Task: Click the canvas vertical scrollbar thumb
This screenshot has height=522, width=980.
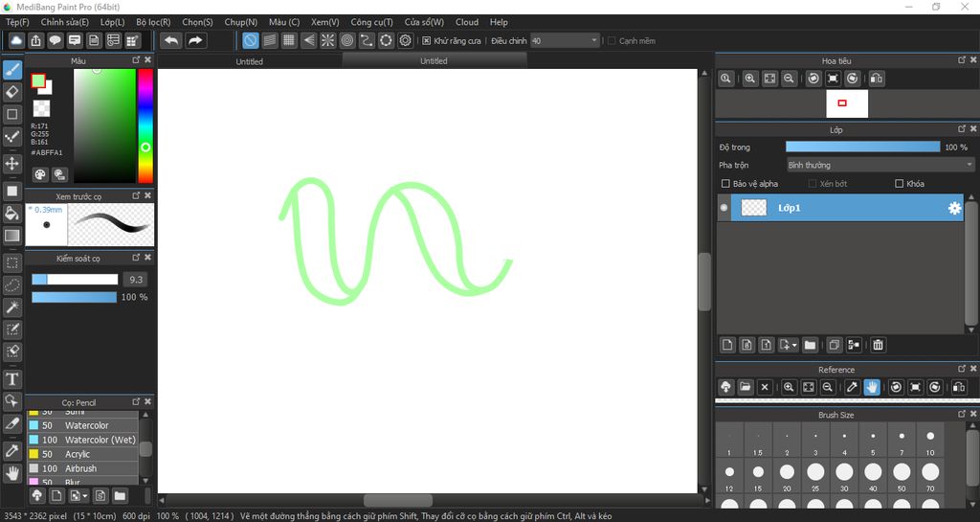Action: [704, 282]
